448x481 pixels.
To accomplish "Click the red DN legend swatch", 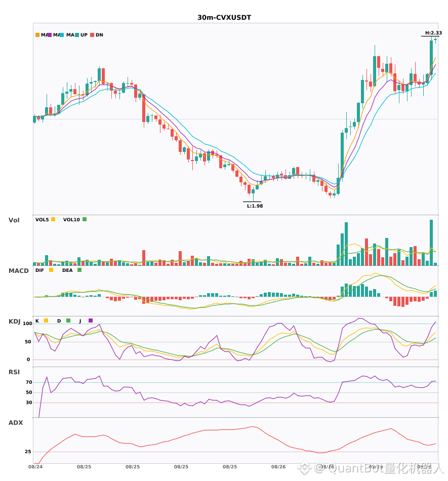I will pos(92,35).
